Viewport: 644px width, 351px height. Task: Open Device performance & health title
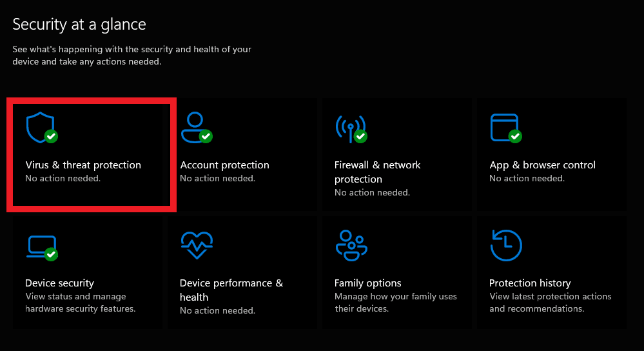coord(231,290)
